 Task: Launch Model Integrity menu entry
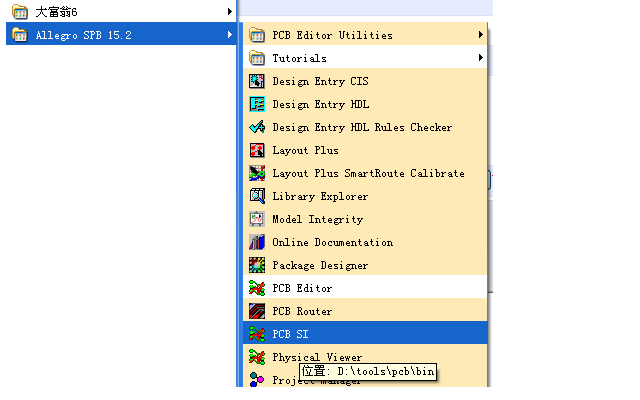365,219
